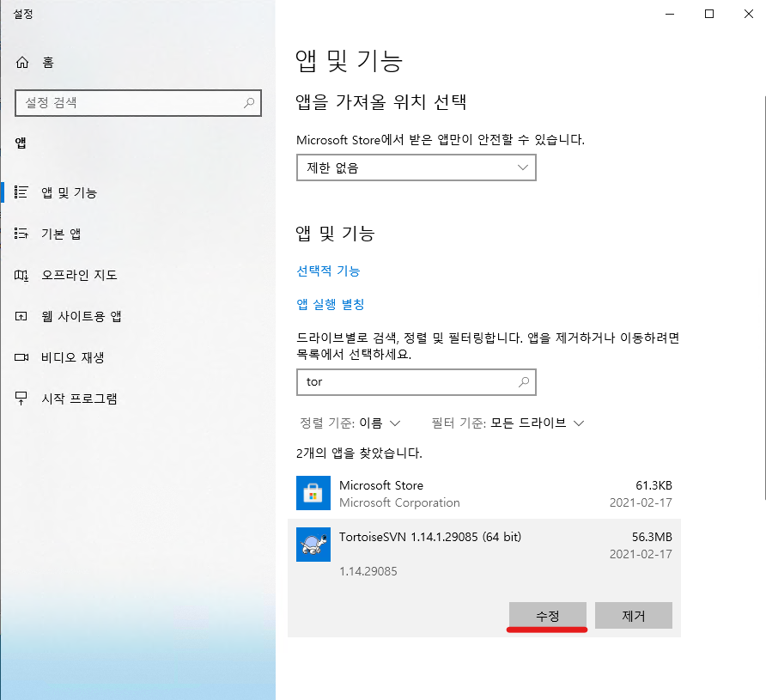The height and width of the screenshot is (700, 766).
Task: Click the 56.3MB size value
Action: pyautogui.click(x=652, y=537)
